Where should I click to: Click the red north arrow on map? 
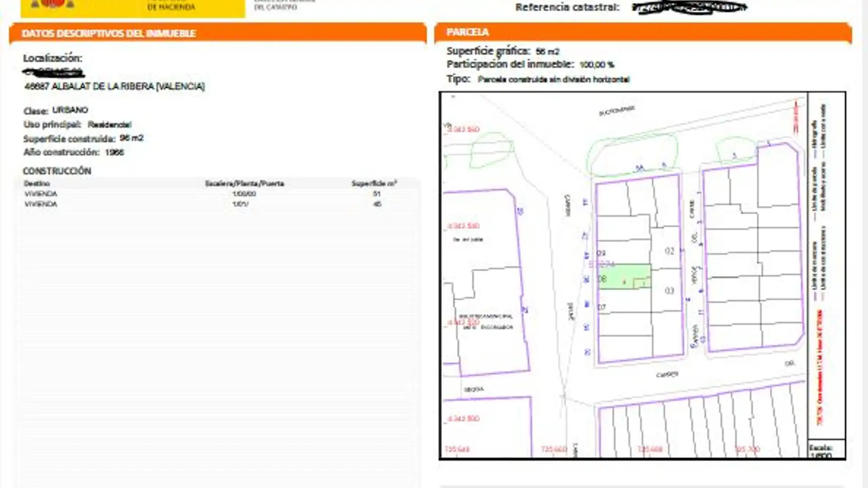(x=796, y=117)
